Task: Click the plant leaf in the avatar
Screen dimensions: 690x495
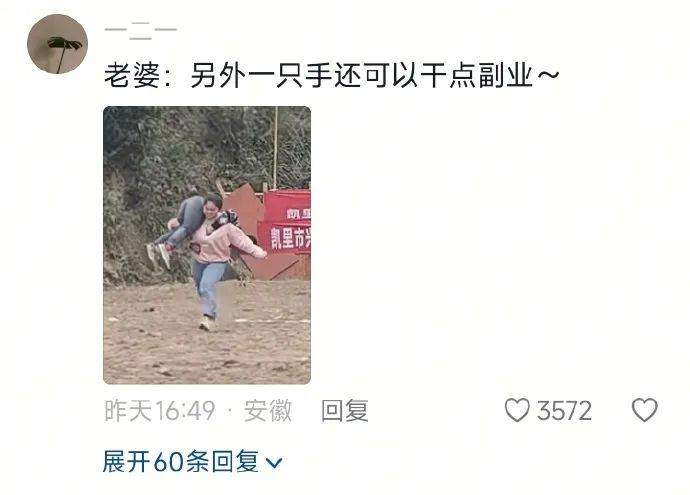Action: 65,43
